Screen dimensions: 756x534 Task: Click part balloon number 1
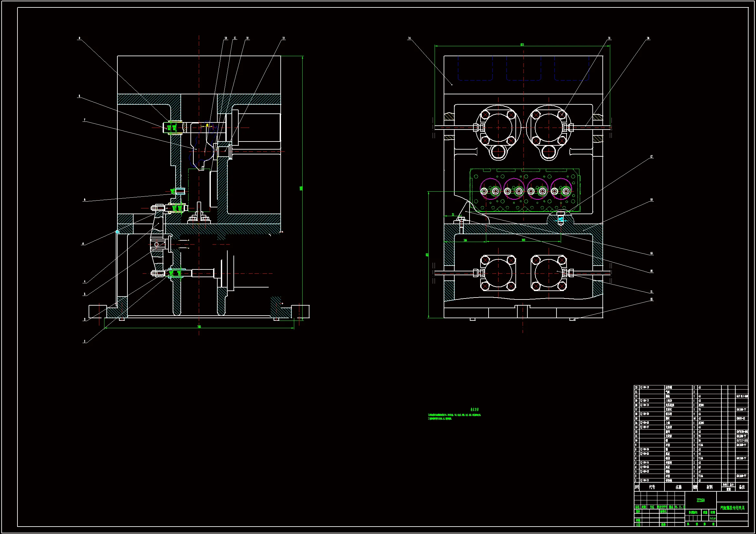pos(85,341)
